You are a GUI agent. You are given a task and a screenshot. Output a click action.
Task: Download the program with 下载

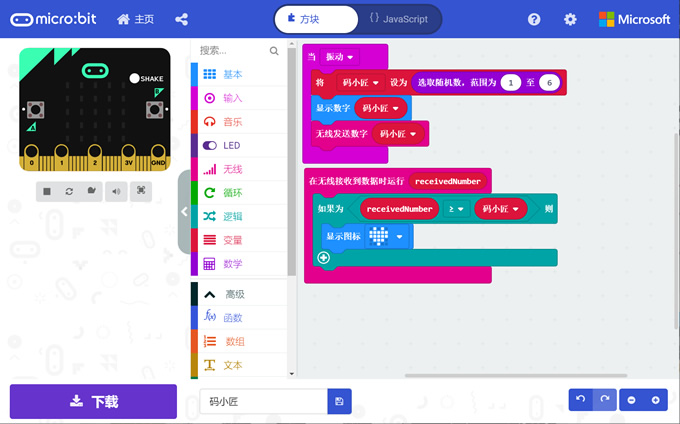(x=93, y=401)
